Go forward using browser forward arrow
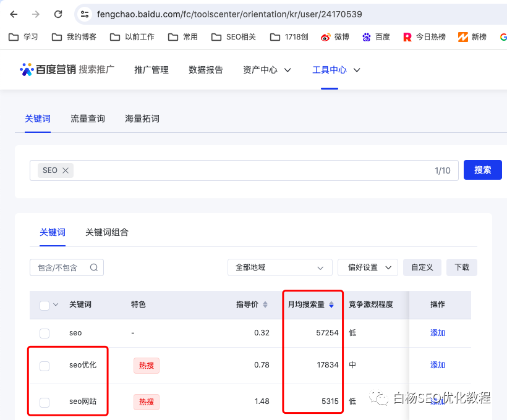The height and width of the screenshot is (420, 507). (x=36, y=14)
